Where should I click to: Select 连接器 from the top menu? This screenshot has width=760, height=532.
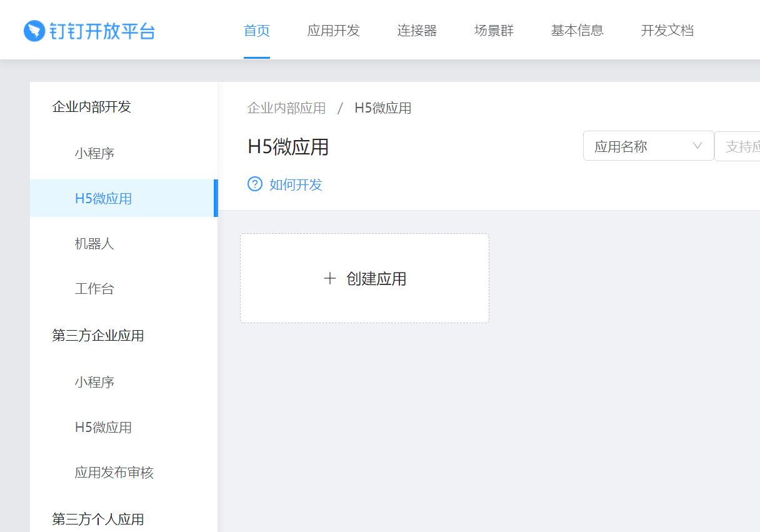point(416,30)
